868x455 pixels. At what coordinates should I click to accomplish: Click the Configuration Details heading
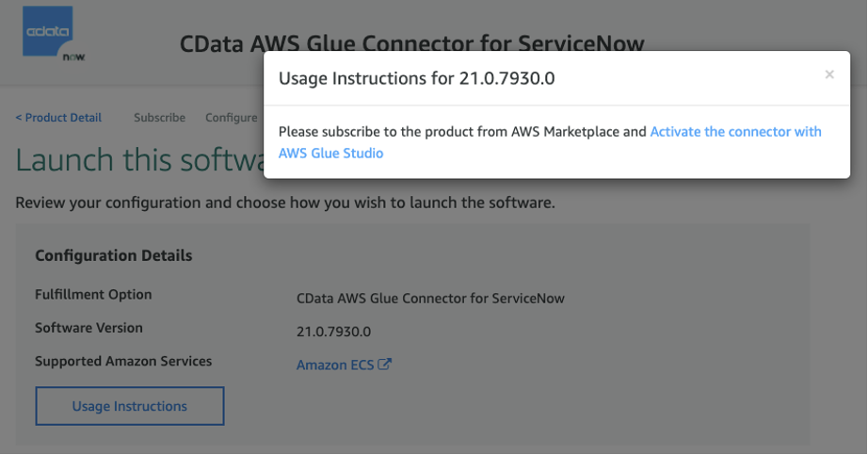113,255
